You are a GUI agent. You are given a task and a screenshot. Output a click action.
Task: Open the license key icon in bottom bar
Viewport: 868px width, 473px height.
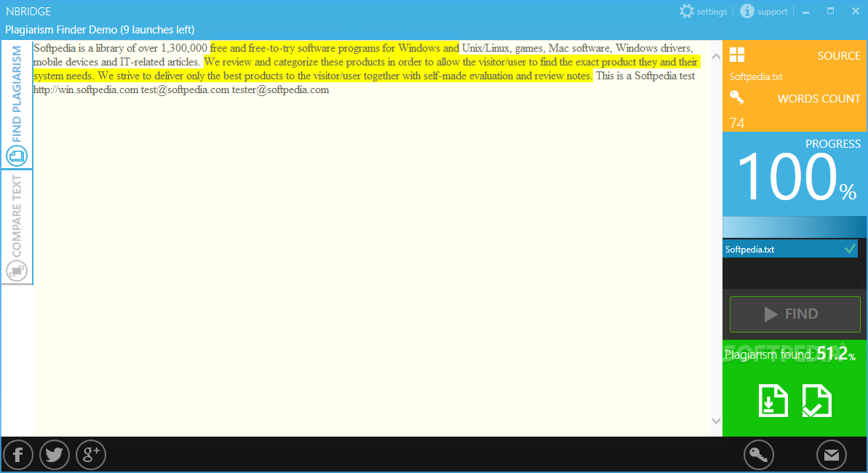(758, 455)
